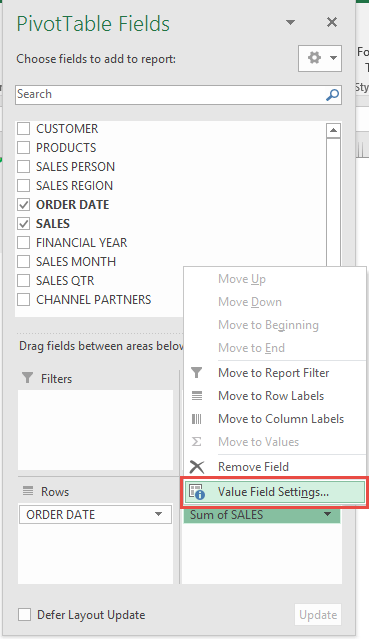Select Move to Row Labels
The image size is (369, 639).
coord(271,396)
